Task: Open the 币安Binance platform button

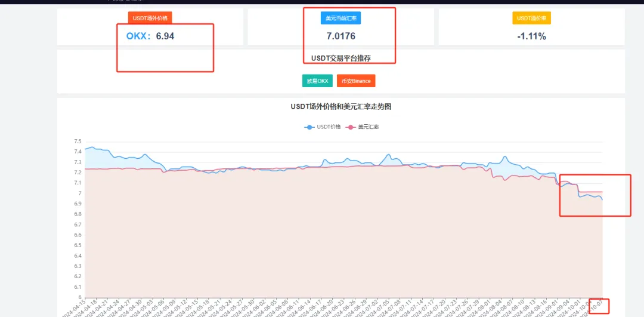Action: [x=355, y=81]
